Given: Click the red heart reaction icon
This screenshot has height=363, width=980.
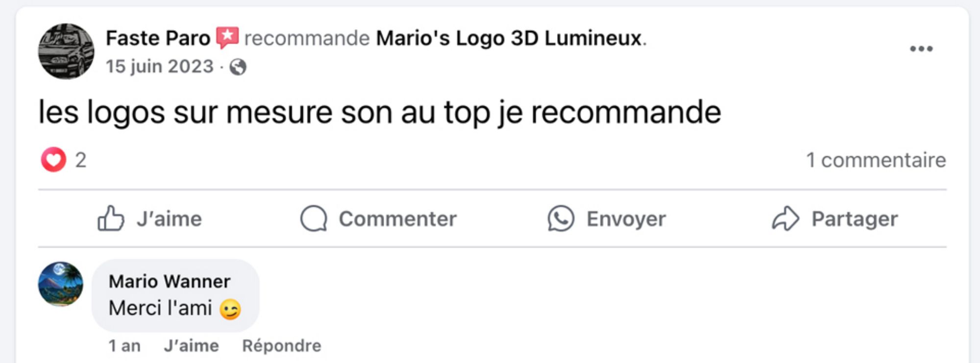Looking at the screenshot, I should pyautogui.click(x=53, y=160).
